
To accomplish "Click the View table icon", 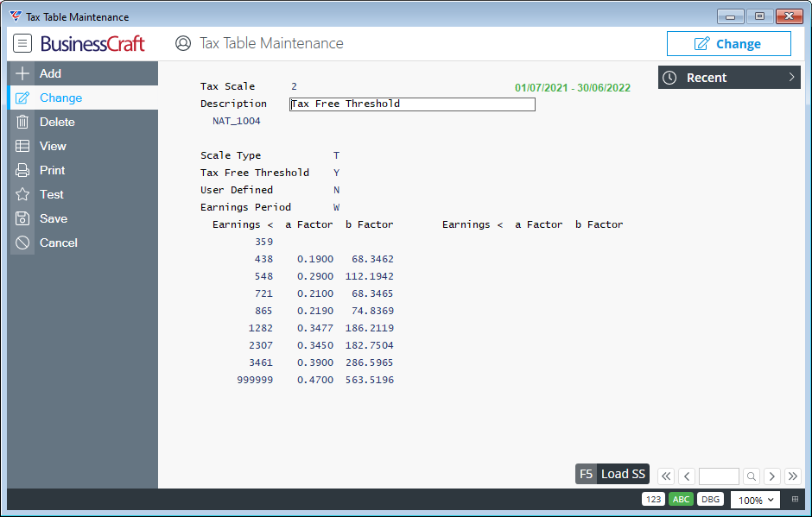I will coord(22,146).
